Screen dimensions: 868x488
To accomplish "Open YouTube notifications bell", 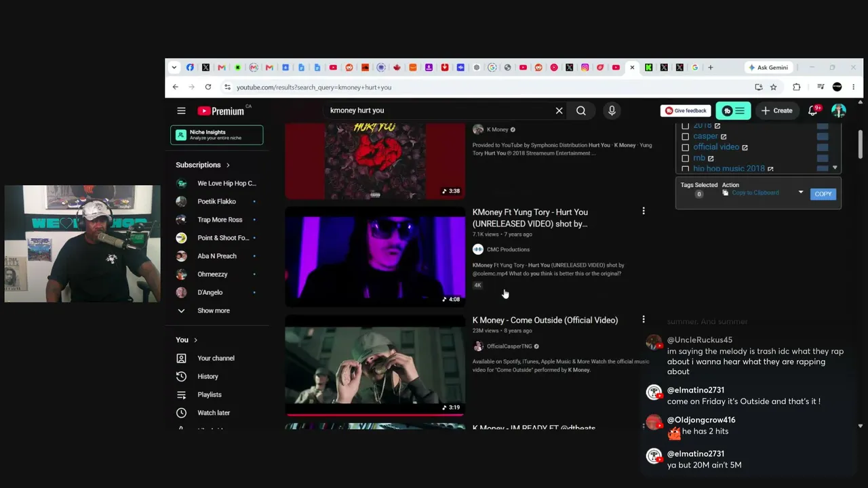I will click(x=813, y=110).
